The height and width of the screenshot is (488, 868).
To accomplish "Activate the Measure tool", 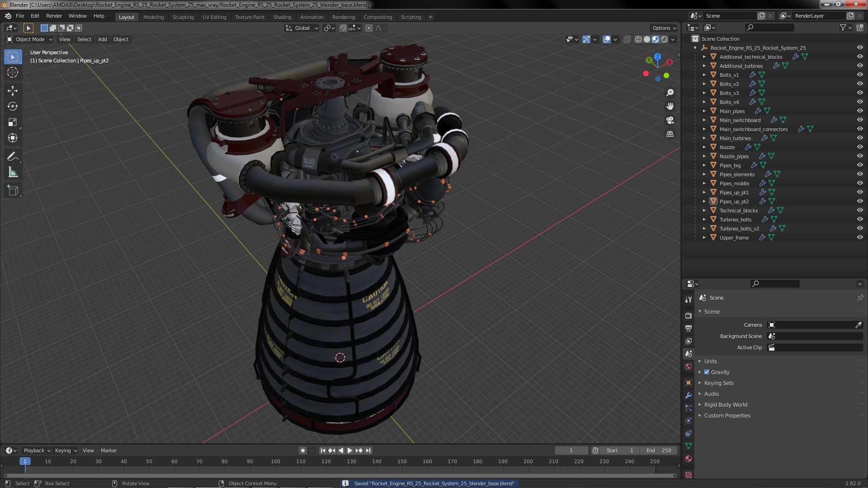I will (x=13, y=173).
